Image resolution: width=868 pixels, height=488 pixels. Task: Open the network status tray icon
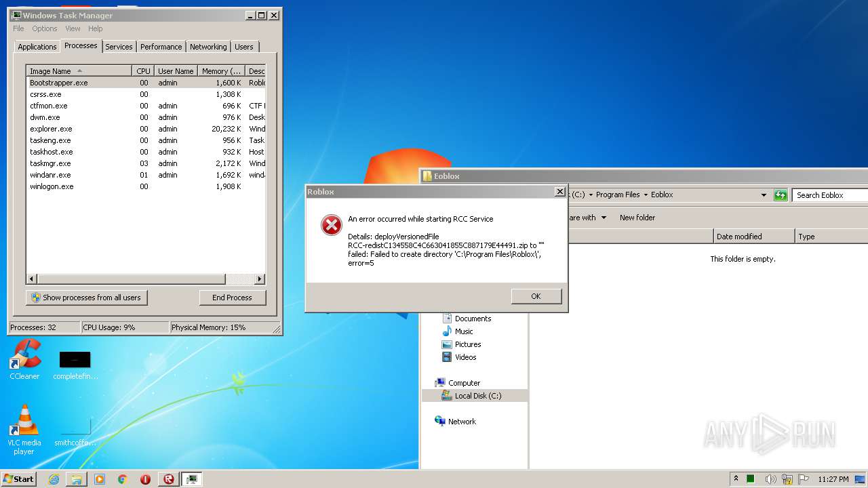click(787, 479)
